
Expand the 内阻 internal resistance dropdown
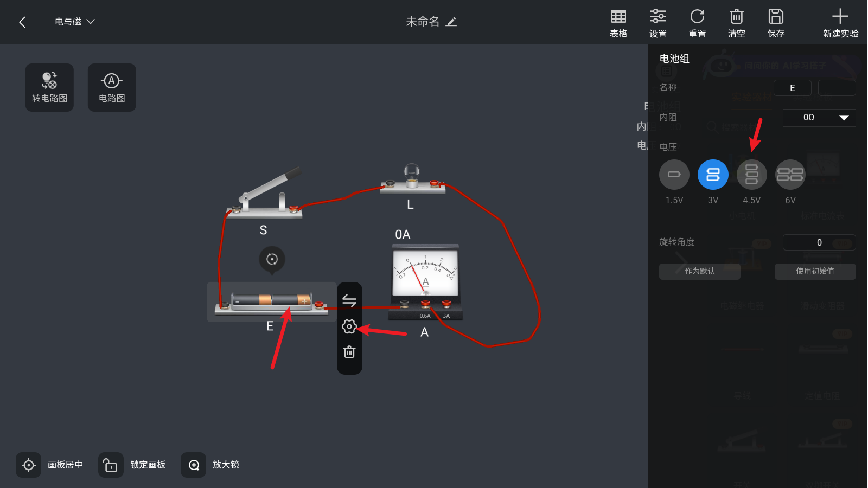tap(819, 118)
